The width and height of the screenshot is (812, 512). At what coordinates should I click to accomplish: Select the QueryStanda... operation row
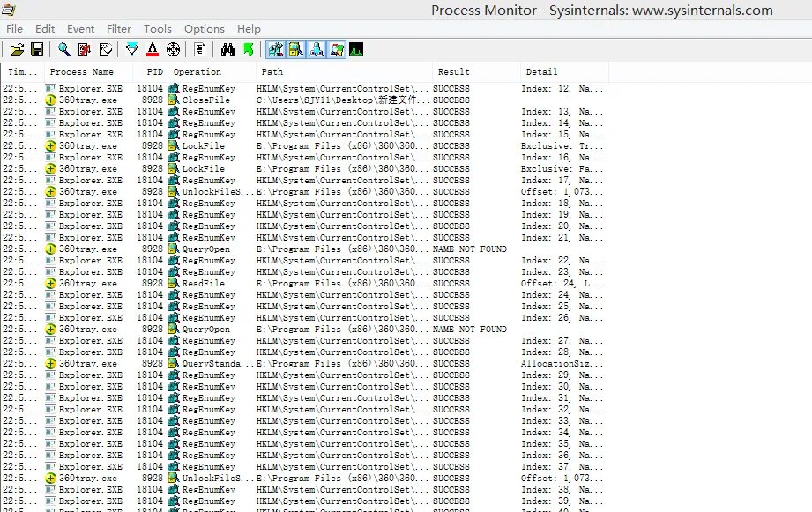coord(303,363)
